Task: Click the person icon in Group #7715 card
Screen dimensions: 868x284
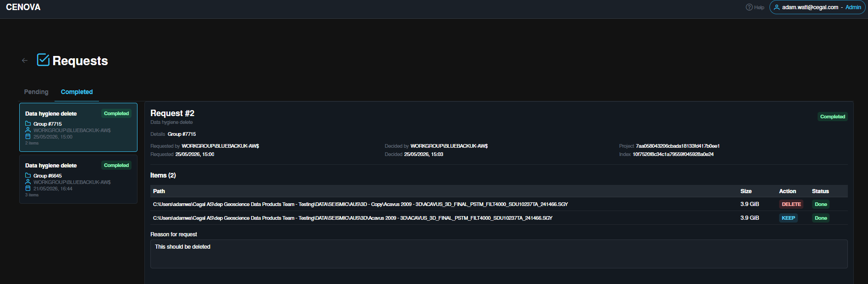Action: pos(28,130)
